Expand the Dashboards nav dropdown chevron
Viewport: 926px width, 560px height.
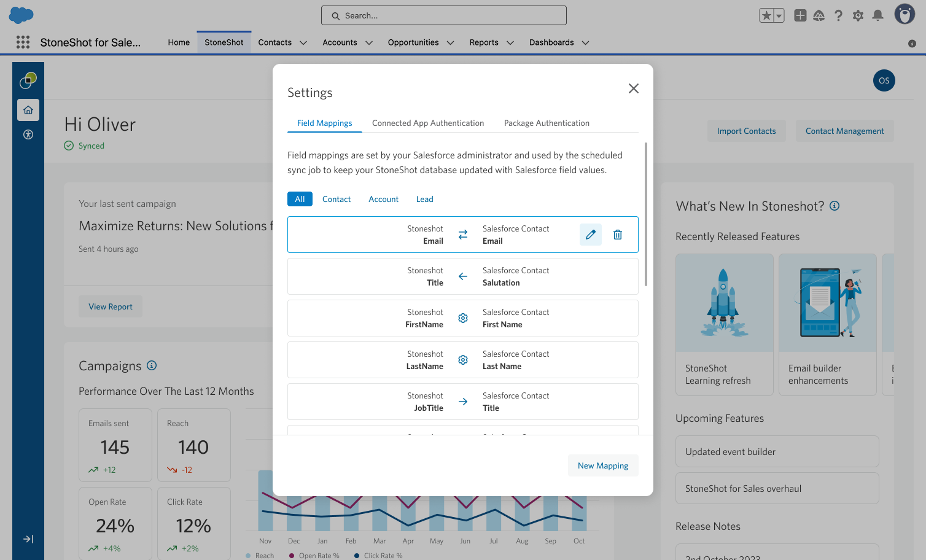(x=586, y=43)
